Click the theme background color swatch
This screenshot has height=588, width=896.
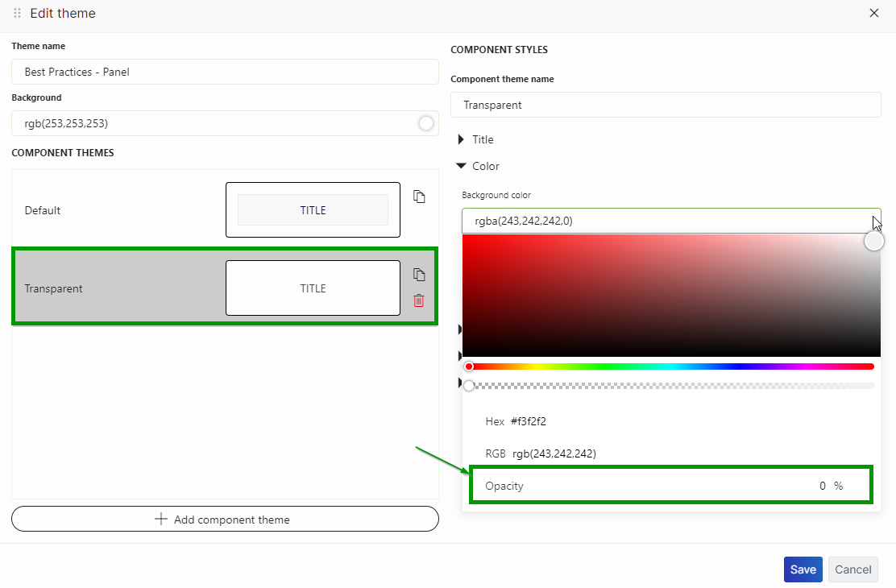[x=425, y=123]
